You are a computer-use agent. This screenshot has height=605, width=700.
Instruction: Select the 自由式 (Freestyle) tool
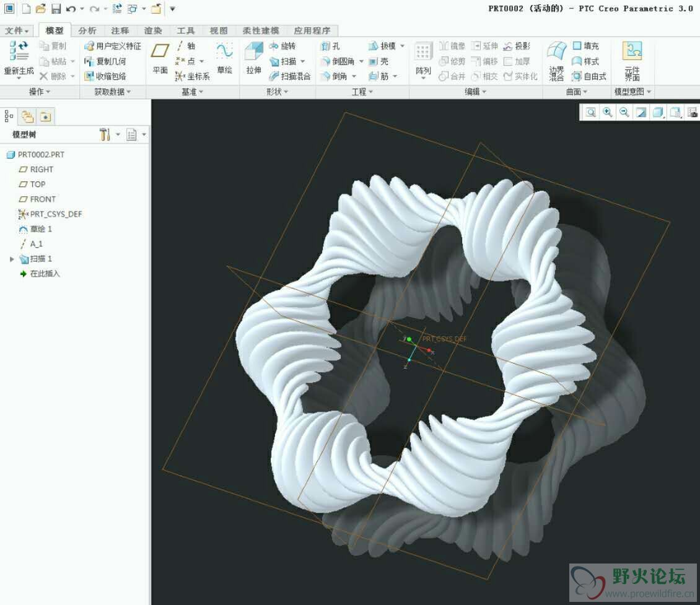pyautogui.click(x=589, y=76)
